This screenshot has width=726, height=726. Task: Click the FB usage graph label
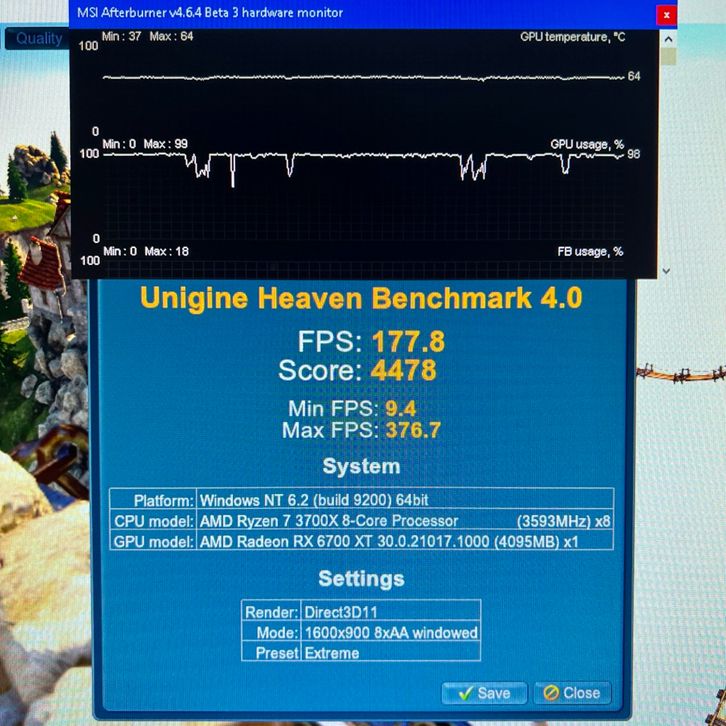click(590, 251)
